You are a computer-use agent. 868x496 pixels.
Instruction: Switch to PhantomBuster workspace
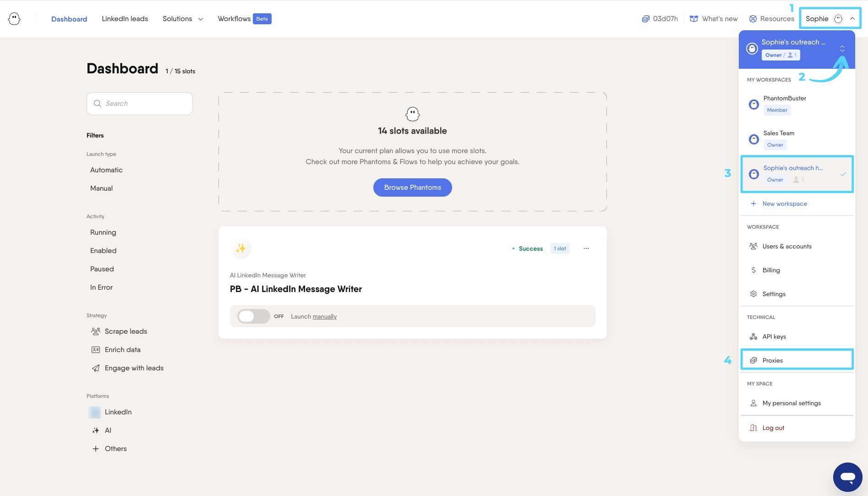(x=797, y=104)
